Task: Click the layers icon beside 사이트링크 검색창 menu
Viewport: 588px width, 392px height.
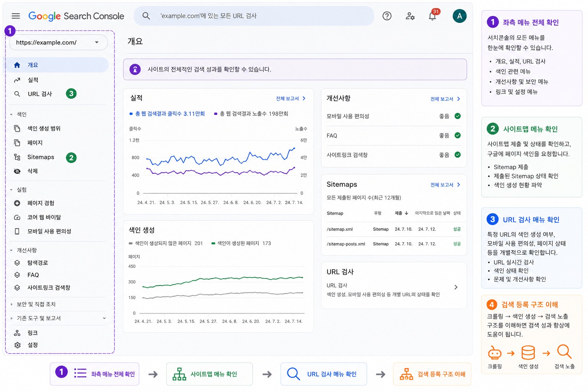Action: tap(17, 287)
